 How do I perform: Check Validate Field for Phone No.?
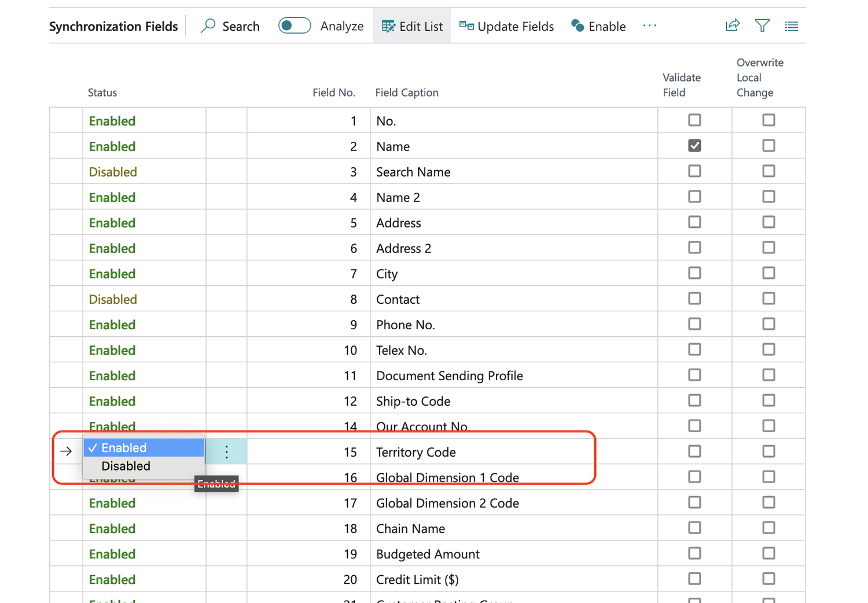(694, 323)
